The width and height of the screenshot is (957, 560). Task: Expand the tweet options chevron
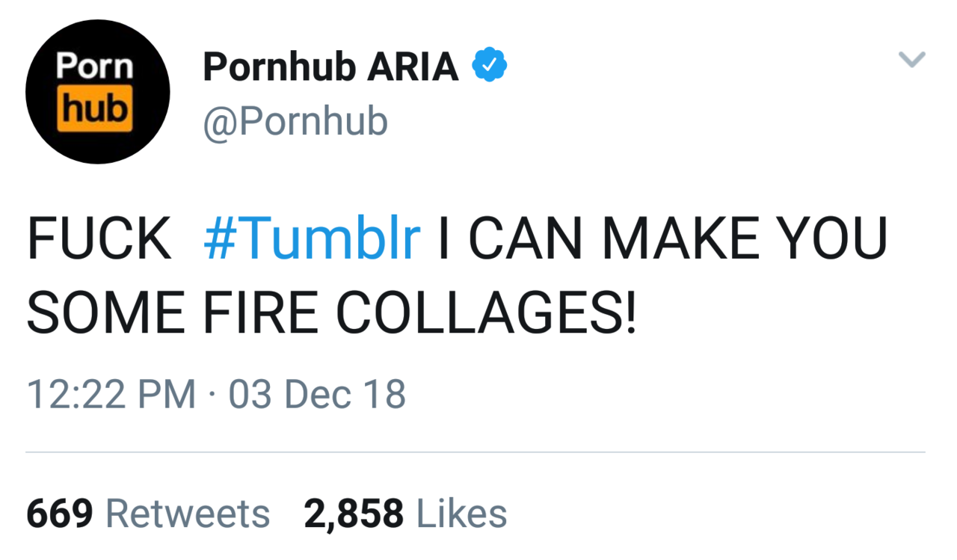click(x=911, y=59)
